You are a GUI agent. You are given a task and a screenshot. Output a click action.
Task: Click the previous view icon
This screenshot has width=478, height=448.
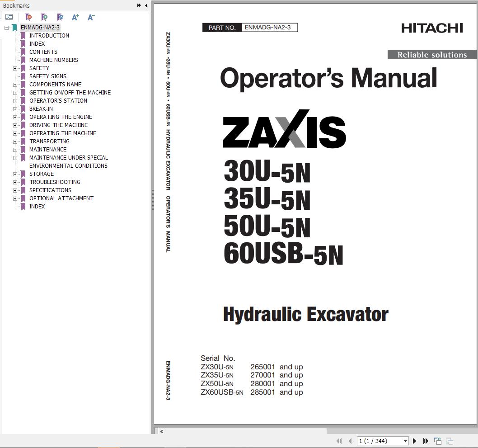438,441
